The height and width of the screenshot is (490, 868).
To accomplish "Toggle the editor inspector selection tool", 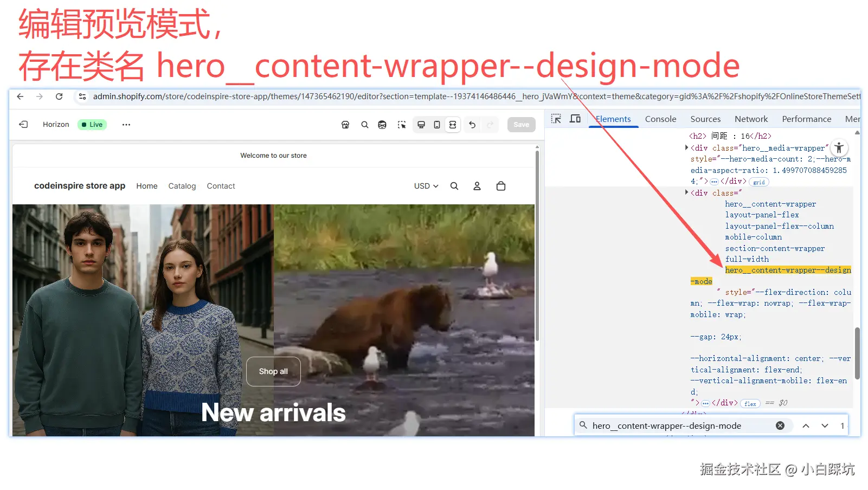I will point(402,125).
